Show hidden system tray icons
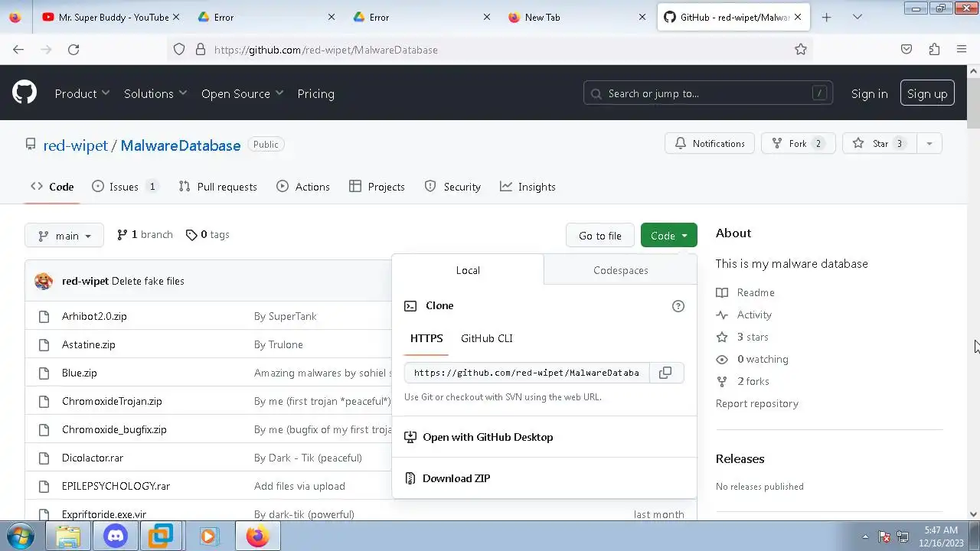The image size is (980, 551). point(865,536)
